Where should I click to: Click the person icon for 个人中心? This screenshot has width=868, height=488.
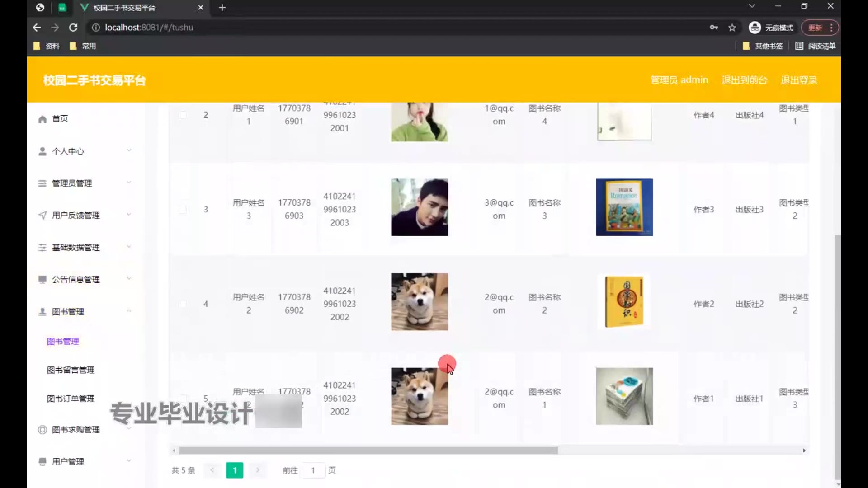coord(42,151)
